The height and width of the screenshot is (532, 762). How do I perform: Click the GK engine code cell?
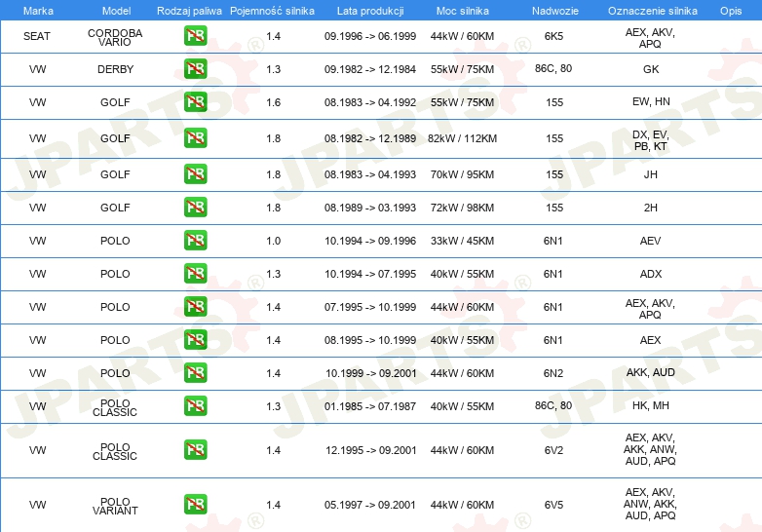[651, 69]
